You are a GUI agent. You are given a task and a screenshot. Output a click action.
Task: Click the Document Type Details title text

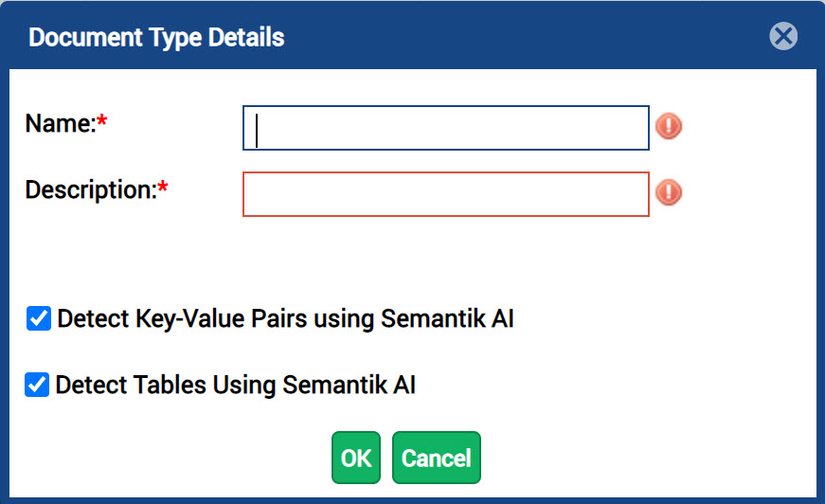pos(156,37)
